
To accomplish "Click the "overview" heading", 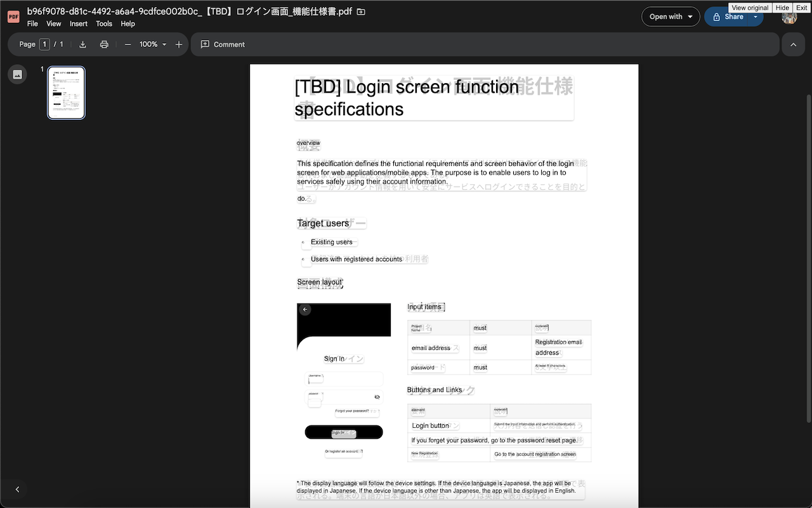I will pyautogui.click(x=308, y=143).
